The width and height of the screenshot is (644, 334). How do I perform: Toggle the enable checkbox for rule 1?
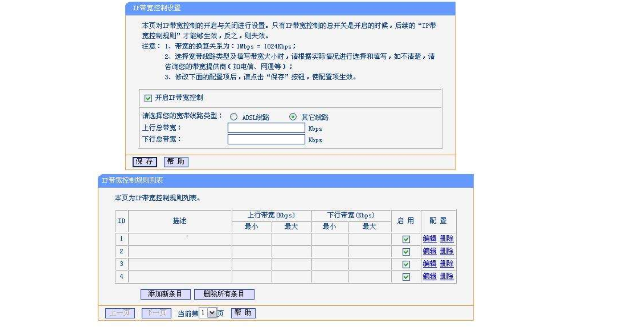click(406, 239)
